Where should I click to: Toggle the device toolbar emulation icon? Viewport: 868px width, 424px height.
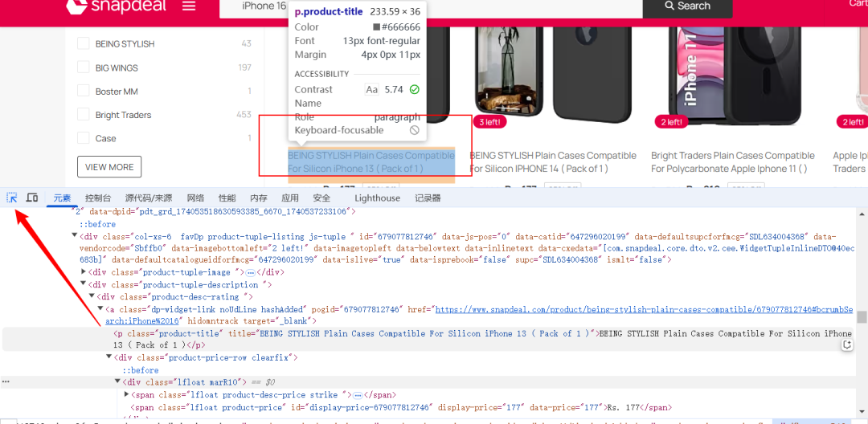32,198
